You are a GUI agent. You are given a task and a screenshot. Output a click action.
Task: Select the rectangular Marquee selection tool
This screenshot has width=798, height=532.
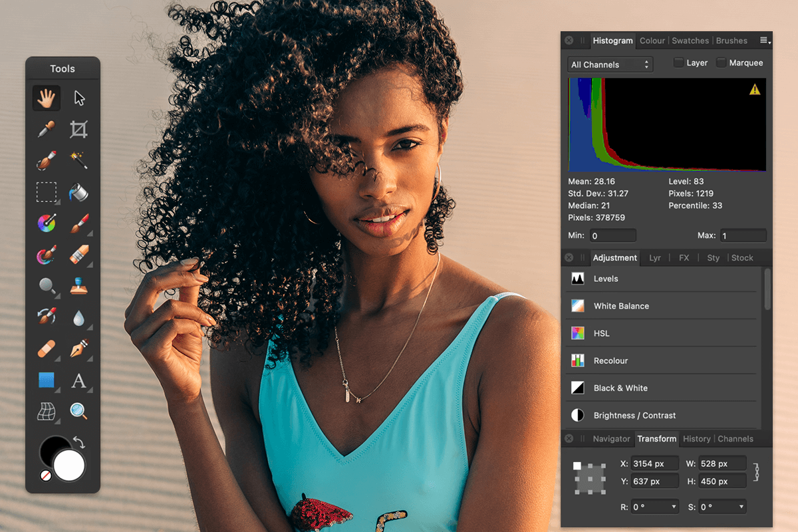click(45, 192)
